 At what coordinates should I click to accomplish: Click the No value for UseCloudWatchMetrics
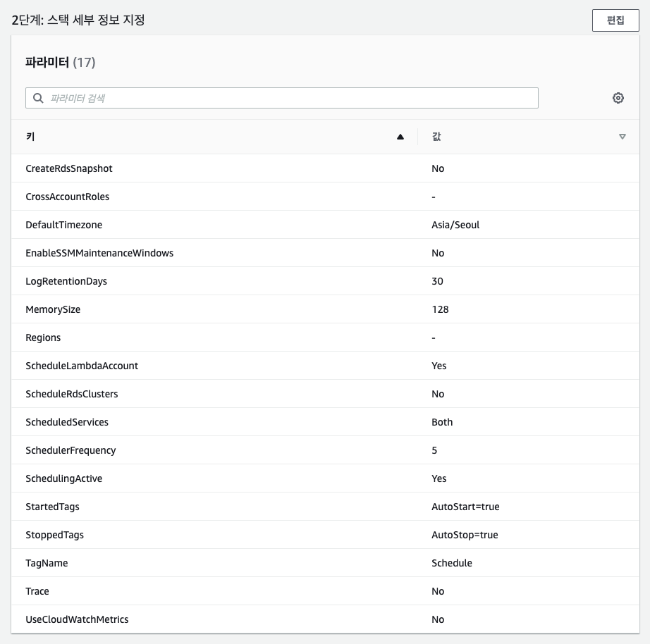[x=438, y=619]
